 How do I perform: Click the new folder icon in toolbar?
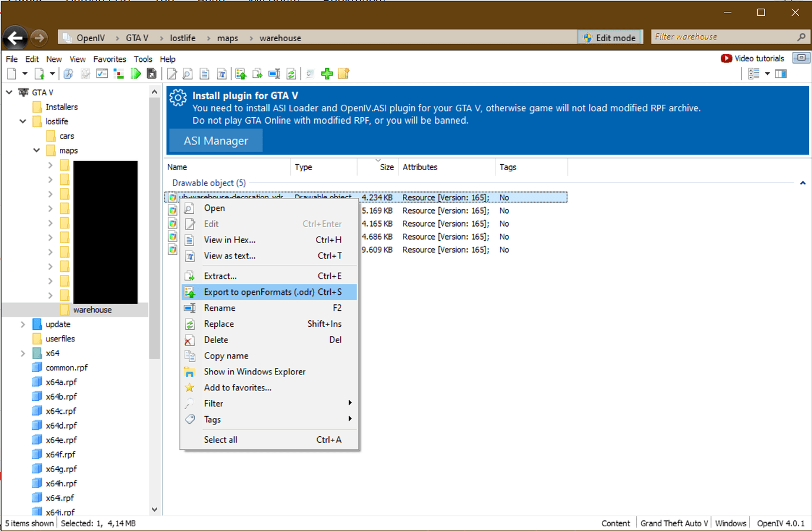click(x=344, y=74)
